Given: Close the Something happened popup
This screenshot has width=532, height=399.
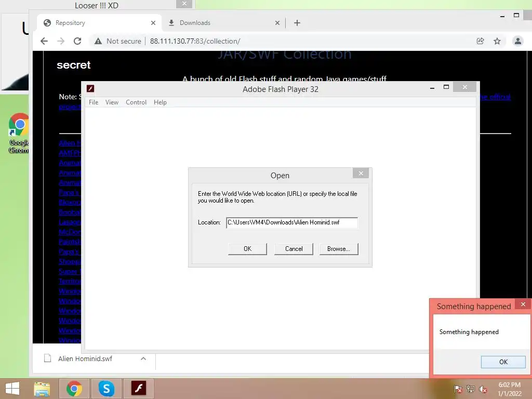Looking at the screenshot, I should [x=523, y=304].
